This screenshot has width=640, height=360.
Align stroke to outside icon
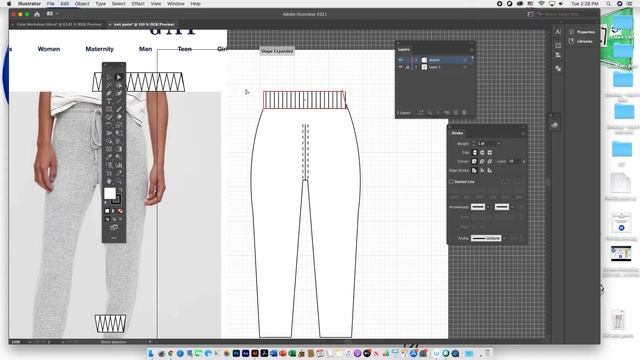click(x=490, y=170)
